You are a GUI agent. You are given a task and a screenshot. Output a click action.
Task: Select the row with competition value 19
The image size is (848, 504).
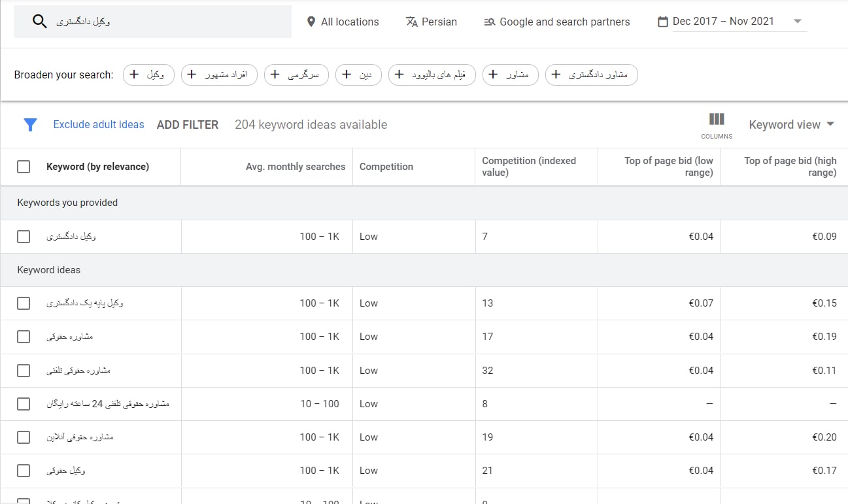tap(24, 437)
